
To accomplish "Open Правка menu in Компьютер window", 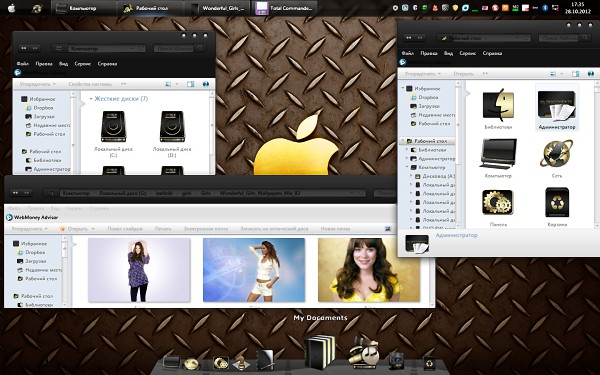I will (x=44, y=64).
